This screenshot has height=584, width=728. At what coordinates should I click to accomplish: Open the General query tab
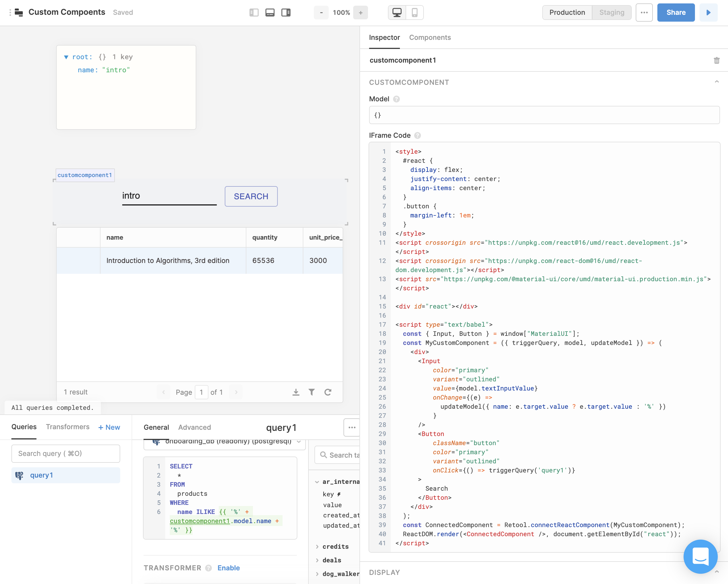coord(156,427)
